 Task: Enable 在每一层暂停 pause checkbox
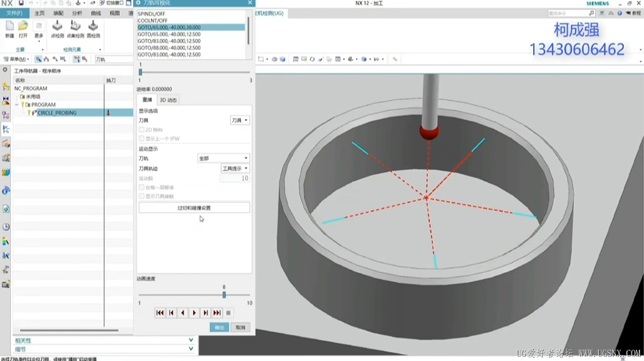coord(141,187)
